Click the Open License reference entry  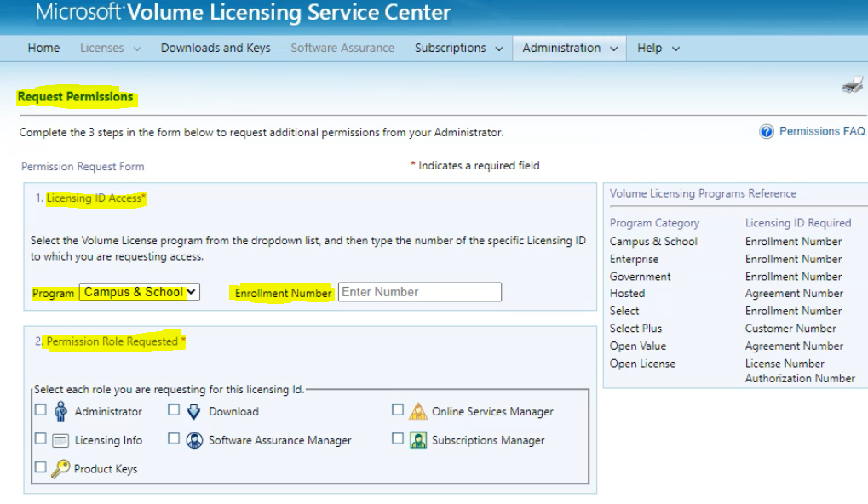pyautogui.click(x=642, y=364)
